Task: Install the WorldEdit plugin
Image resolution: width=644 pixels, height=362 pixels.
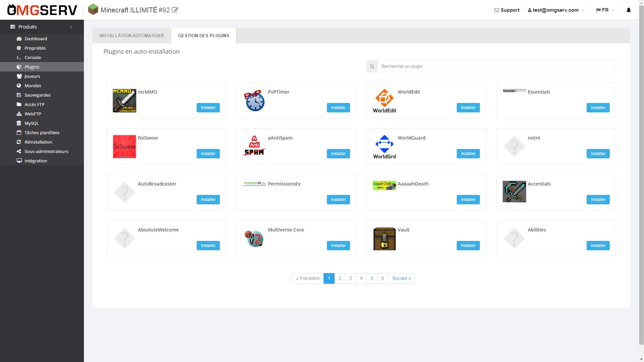Action: [468, 108]
